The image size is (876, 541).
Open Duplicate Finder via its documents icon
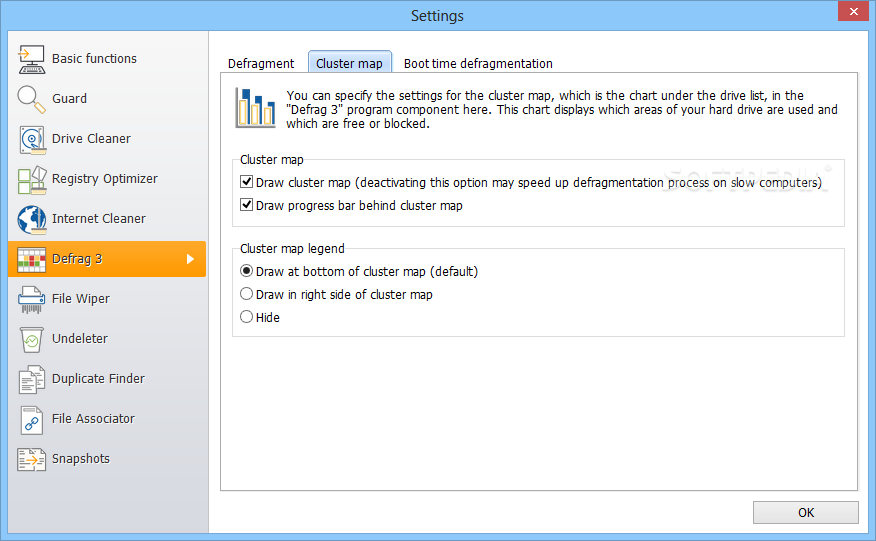(32, 379)
